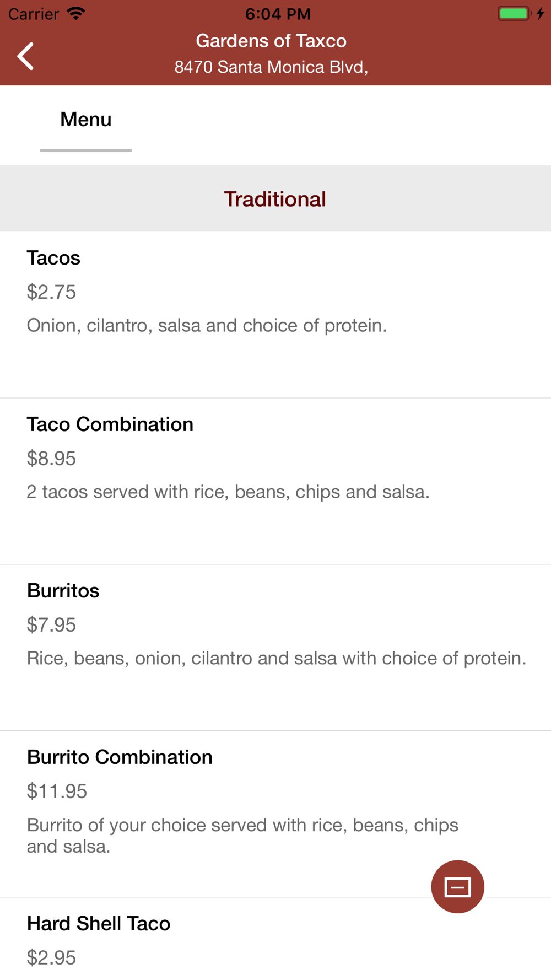Tap the Gardens of Taxco title
The image size is (551, 980).
point(271,41)
